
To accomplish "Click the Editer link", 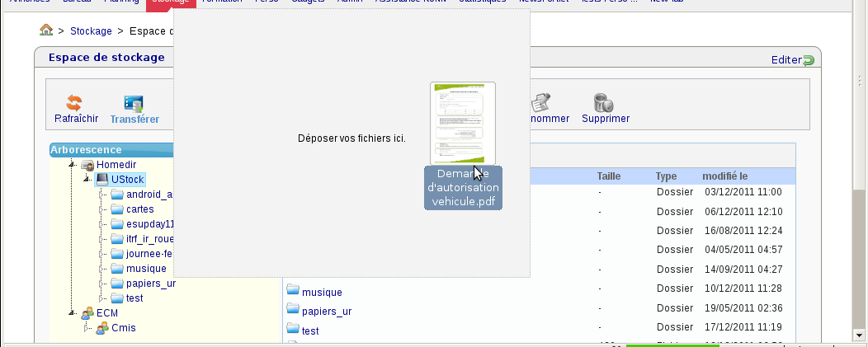I will [x=785, y=59].
